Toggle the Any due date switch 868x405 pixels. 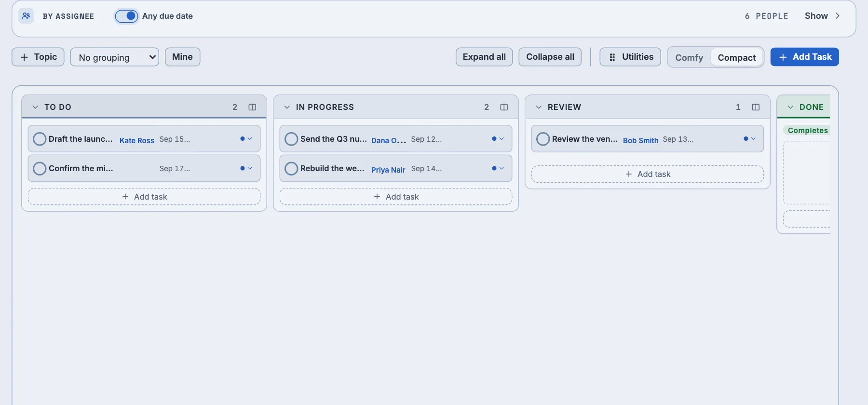coord(126,16)
